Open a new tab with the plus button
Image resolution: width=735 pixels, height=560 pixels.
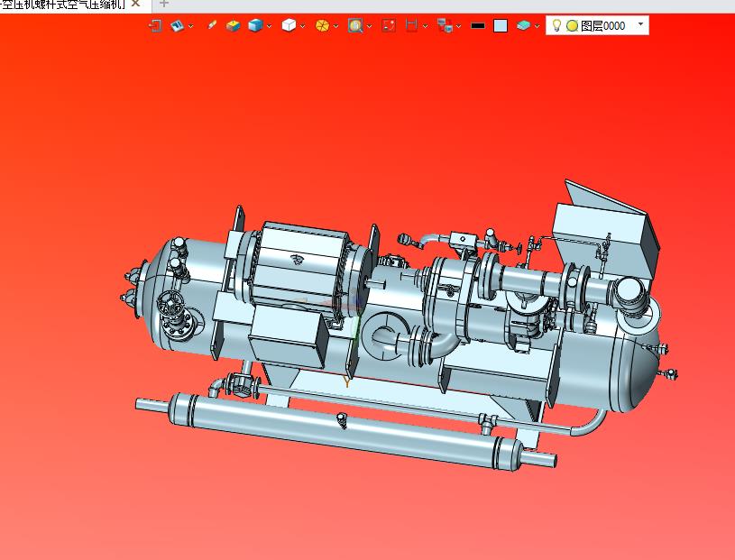(164, 4)
